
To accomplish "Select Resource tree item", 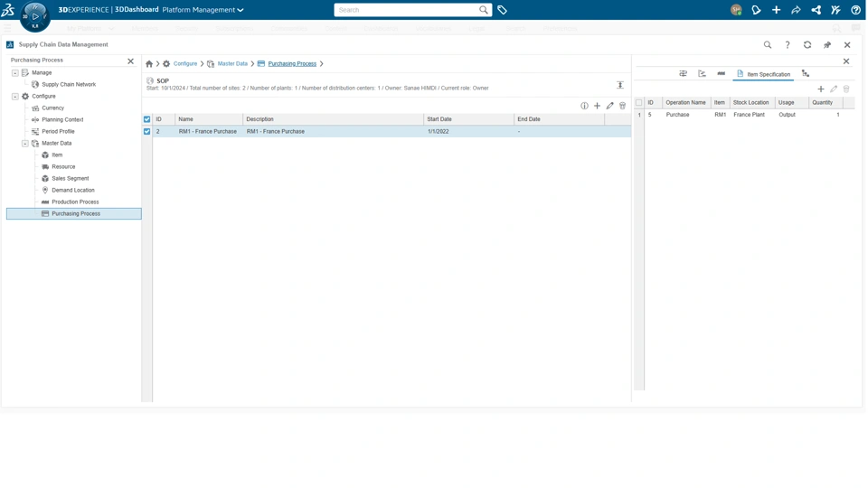I will coord(63,166).
